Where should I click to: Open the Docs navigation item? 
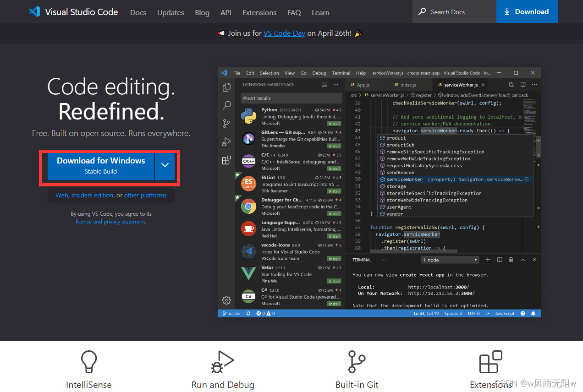(138, 12)
